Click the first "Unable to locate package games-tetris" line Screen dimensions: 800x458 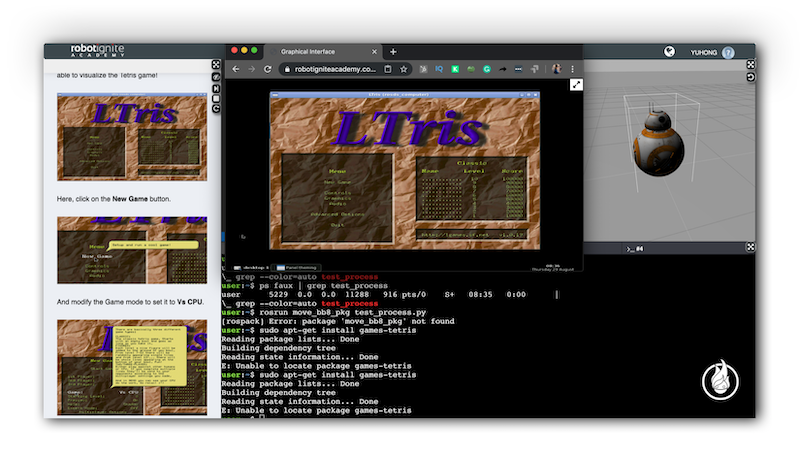(x=316, y=366)
